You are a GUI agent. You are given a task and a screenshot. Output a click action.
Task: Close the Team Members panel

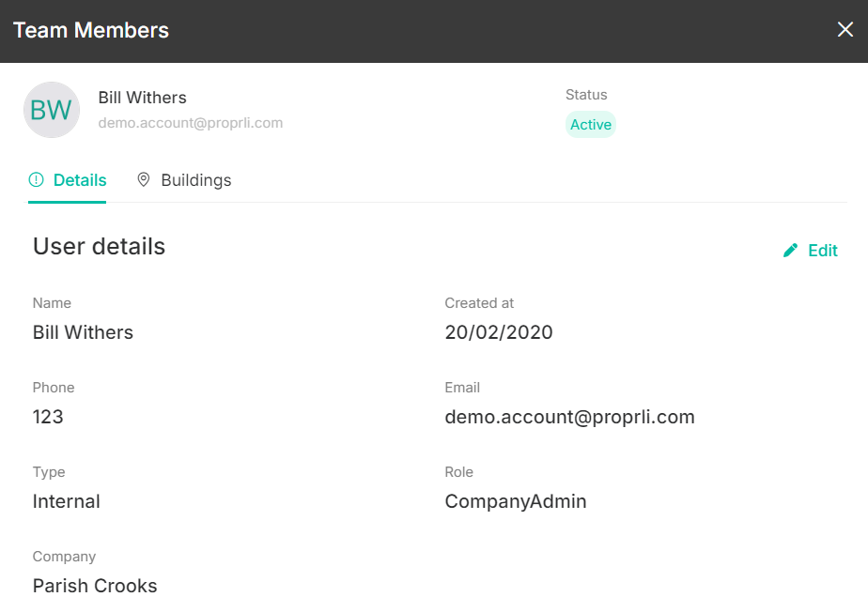[x=845, y=30]
